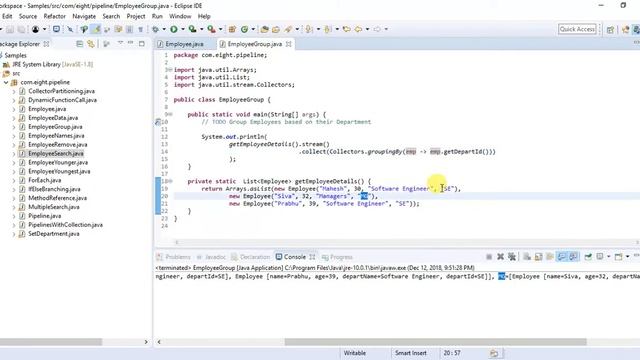
Task: Expand the Pipeline.java tree node
Action: (14, 216)
